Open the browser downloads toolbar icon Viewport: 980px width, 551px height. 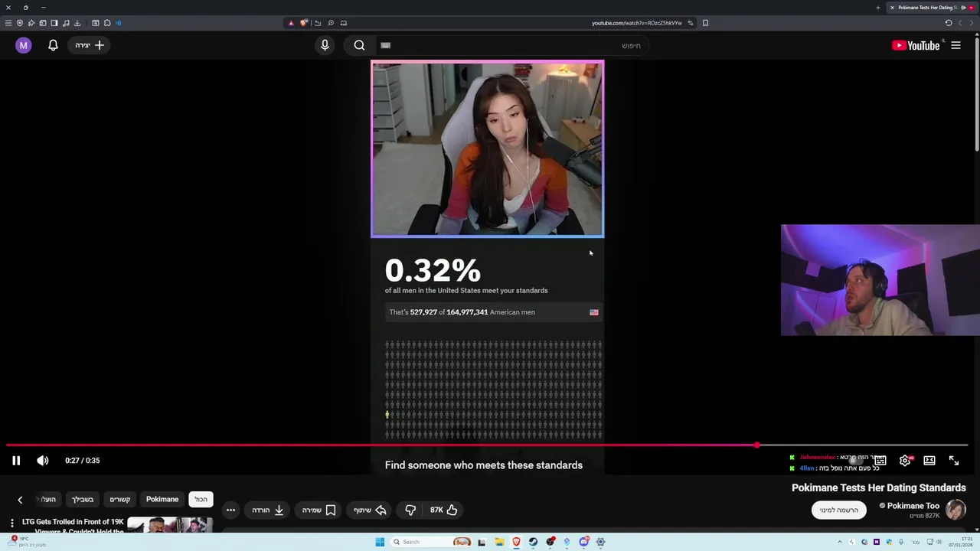77,23
